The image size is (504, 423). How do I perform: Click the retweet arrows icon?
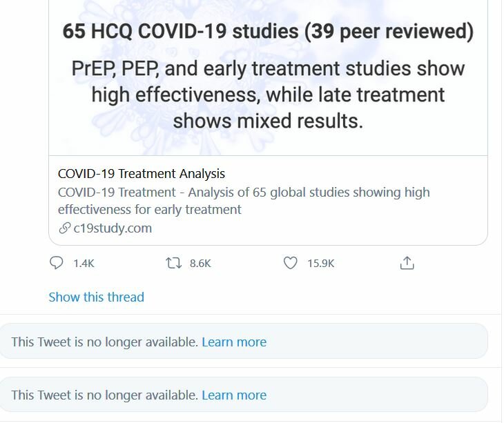173,263
